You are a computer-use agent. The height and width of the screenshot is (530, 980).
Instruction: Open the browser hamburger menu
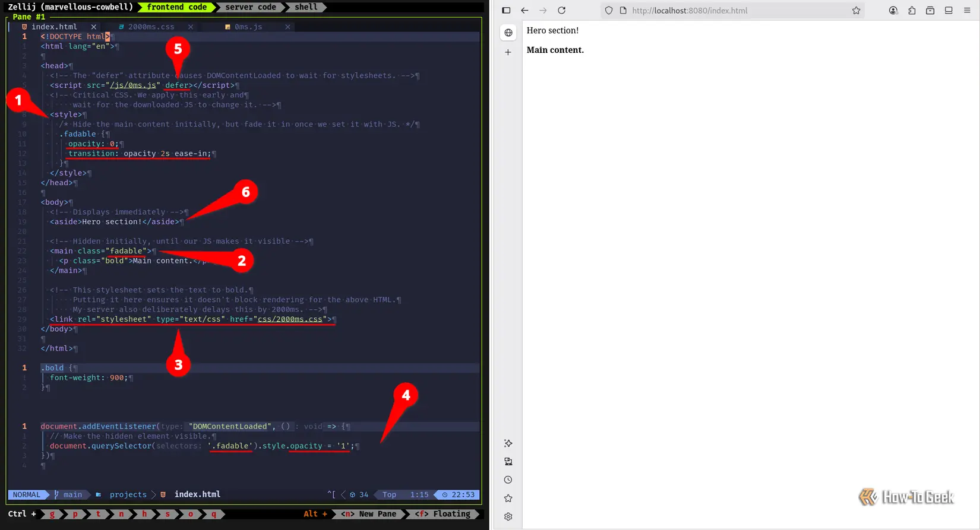click(x=967, y=11)
